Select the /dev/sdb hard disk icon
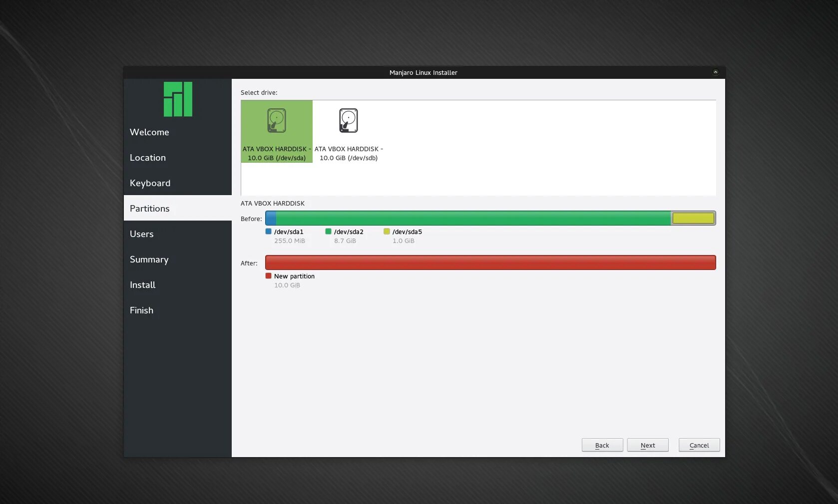The width and height of the screenshot is (838, 504). (x=349, y=120)
